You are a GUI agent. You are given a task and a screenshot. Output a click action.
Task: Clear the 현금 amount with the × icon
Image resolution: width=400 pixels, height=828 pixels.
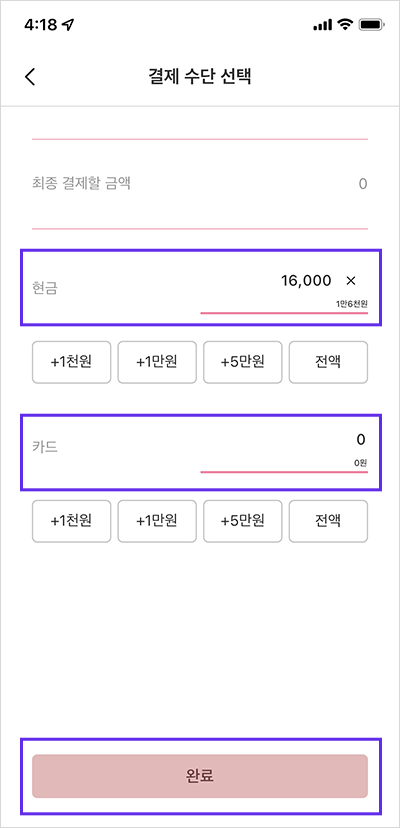351,280
